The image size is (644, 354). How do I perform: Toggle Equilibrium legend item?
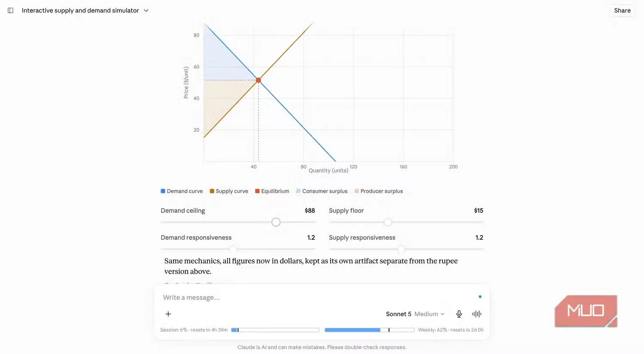(272, 191)
